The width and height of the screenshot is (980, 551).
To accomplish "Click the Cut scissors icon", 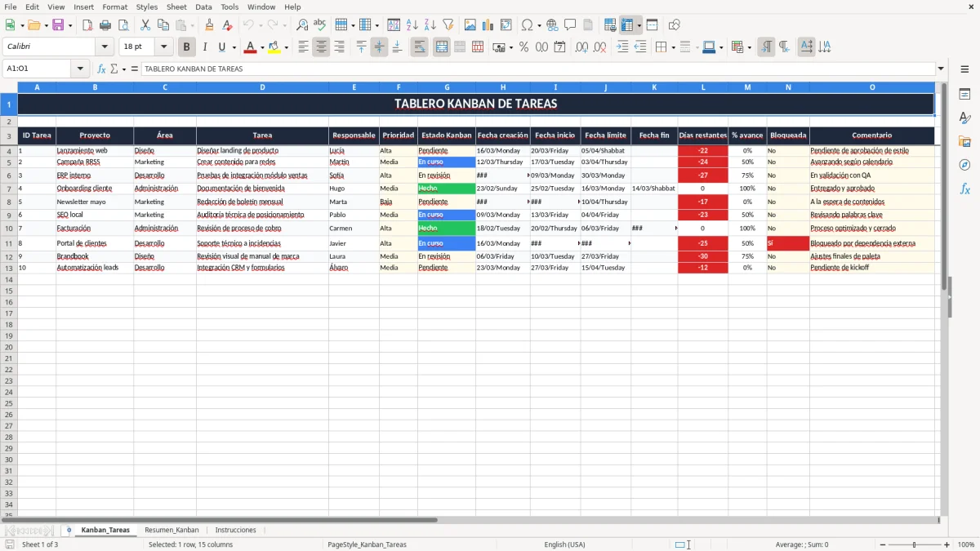I will pos(145,25).
